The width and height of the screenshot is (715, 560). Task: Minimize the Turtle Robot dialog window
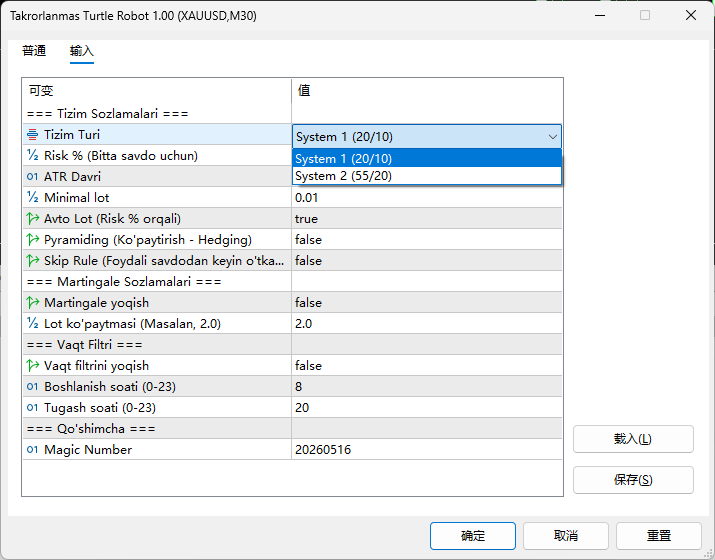point(600,15)
